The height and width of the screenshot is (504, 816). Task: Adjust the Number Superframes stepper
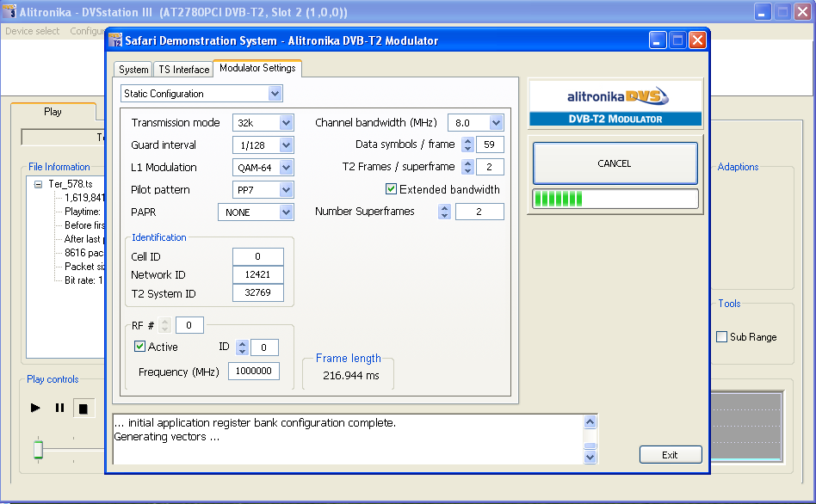coord(444,212)
